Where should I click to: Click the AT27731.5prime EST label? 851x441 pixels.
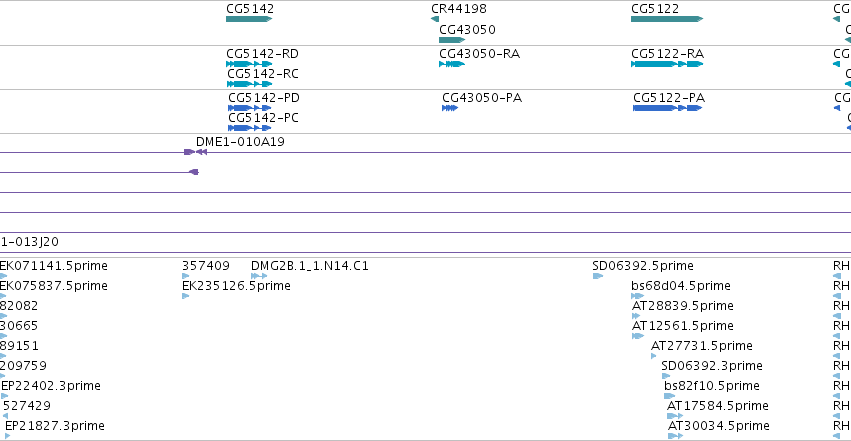702,346
